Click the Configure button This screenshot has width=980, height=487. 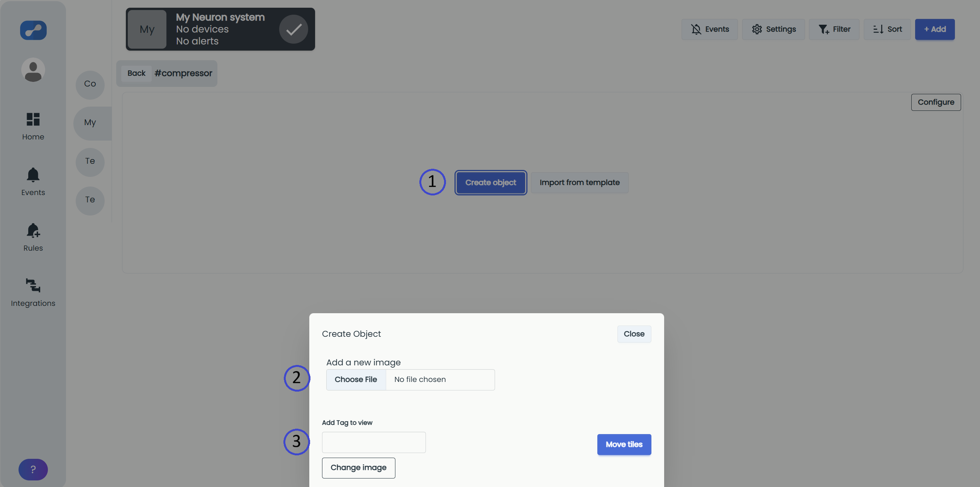(x=936, y=102)
